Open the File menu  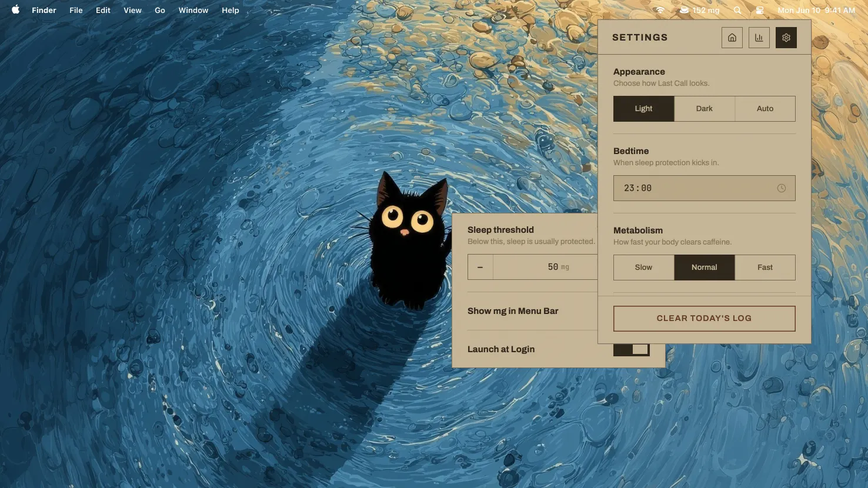click(x=76, y=10)
